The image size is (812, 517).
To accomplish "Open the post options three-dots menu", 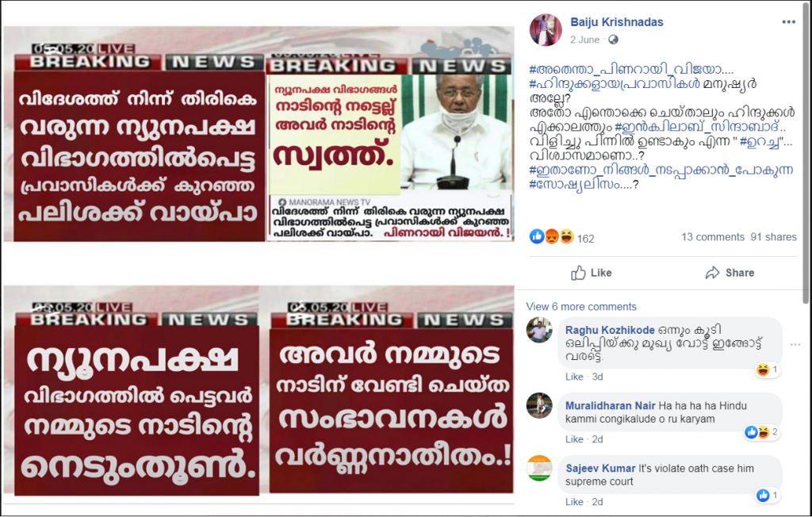I will point(788,21).
